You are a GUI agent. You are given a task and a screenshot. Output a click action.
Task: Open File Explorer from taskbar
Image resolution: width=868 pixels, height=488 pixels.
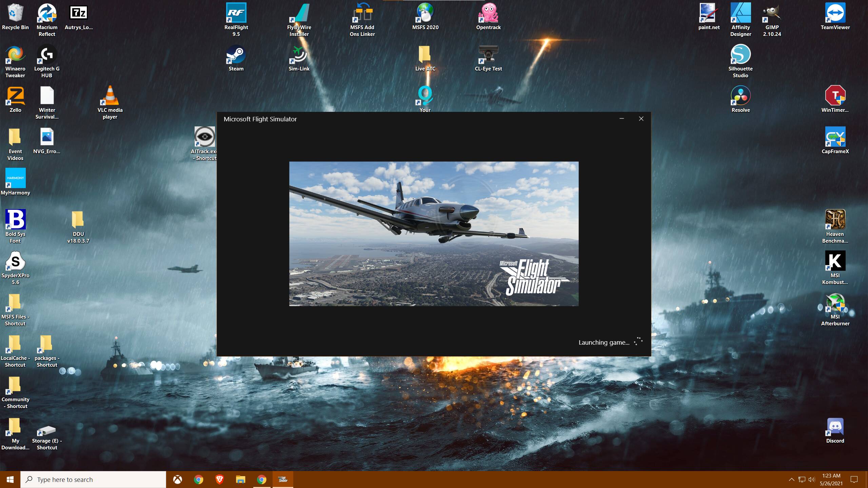pos(241,480)
